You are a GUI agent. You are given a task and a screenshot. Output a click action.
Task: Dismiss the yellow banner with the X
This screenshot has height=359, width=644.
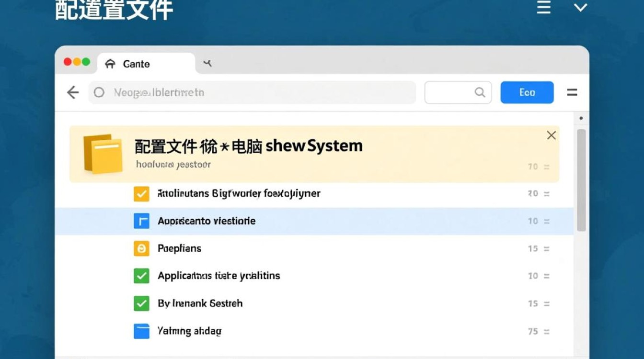coord(551,135)
